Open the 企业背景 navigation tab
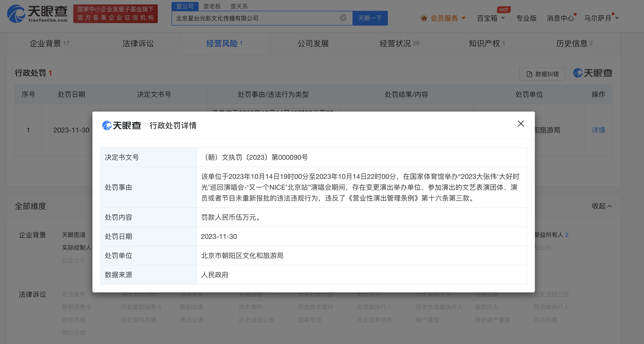644x344 pixels. point(45,43)
